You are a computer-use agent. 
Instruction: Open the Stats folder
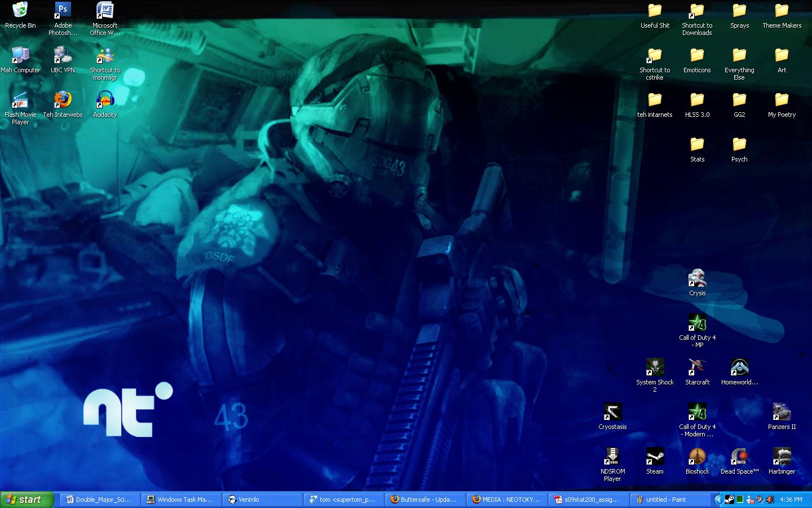click(697, 149)
